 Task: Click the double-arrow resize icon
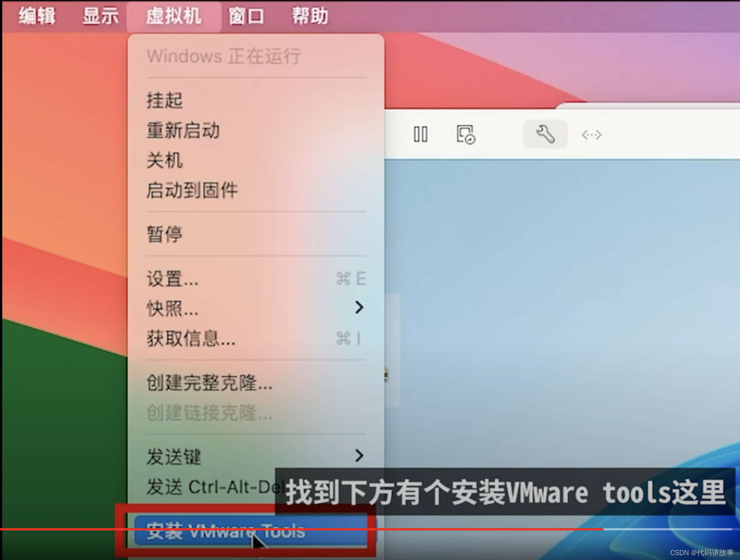pyautogui.click(x=591, y=134)
